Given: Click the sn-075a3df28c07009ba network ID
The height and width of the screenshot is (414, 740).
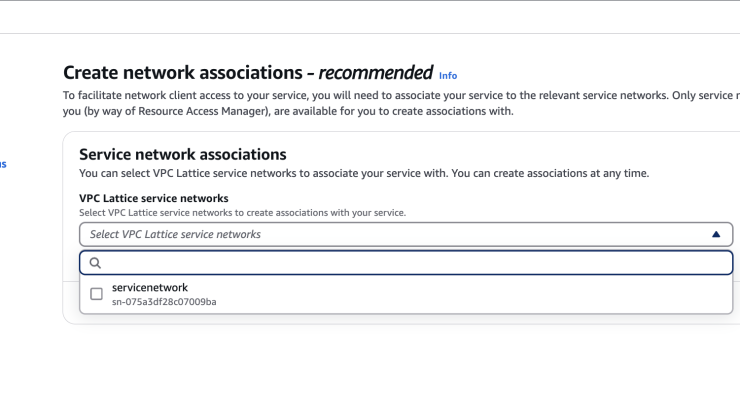Looking at the screenshot, I should (x=164, y=302).
